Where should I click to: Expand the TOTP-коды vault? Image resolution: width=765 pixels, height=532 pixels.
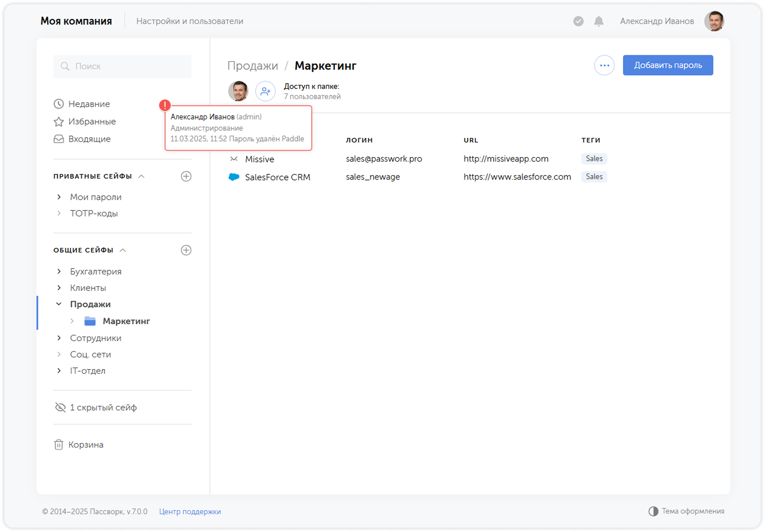pyautogui.click(x=59, y=213)
